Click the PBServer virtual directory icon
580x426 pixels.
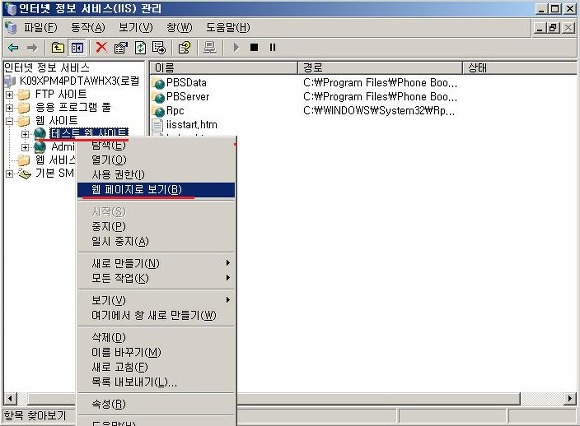[159, 97]
